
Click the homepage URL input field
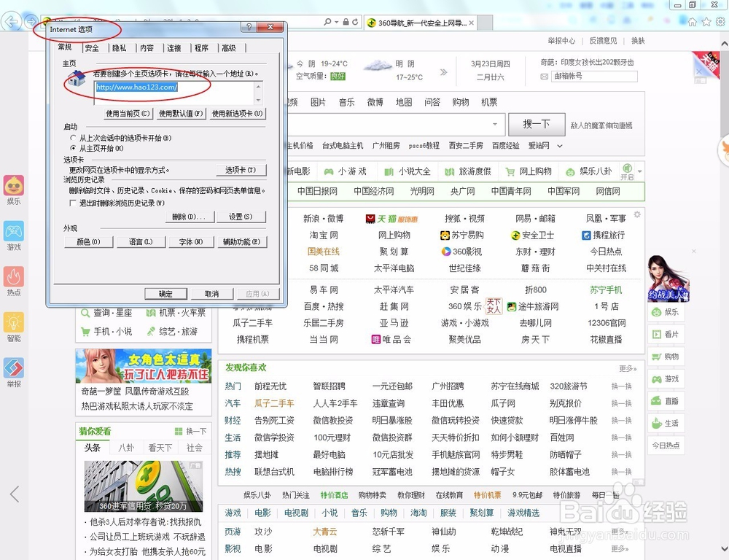click(x=174, y=93)
